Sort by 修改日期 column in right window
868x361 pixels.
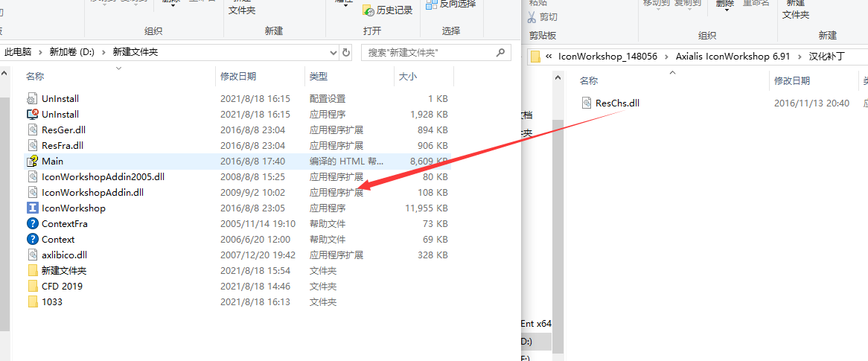(791, 81)
